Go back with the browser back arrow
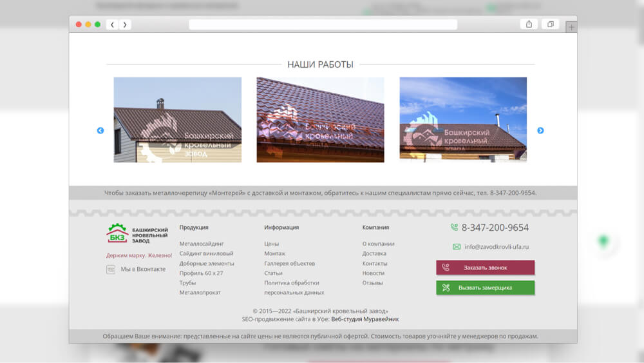The image size is (644, 363). [x=112, y=25]
